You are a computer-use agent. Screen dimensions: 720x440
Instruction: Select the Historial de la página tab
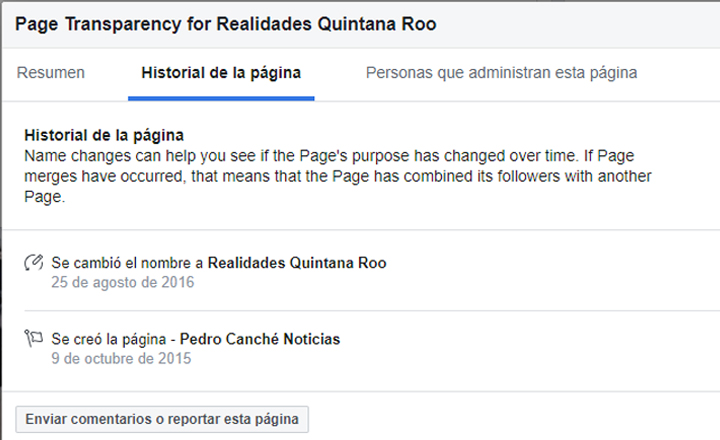[x=221, y=72]
